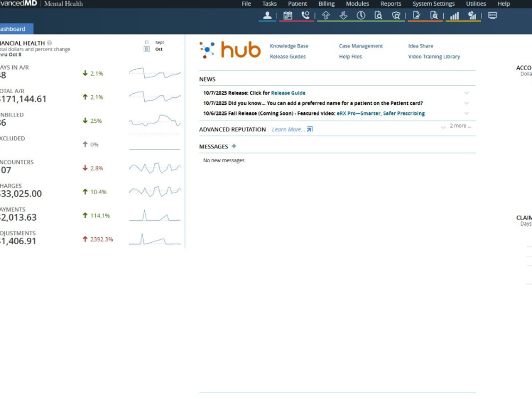532x399 pixels.
Task: Click the '2 more ...' news text
Action: point(460,126)
